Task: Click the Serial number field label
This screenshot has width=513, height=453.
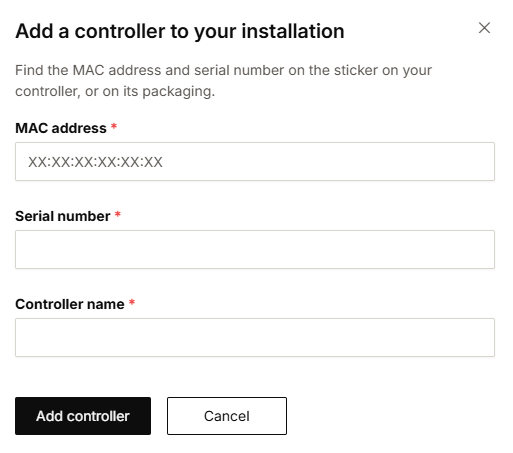Action: pyautogui.click(x=63, y=216)
